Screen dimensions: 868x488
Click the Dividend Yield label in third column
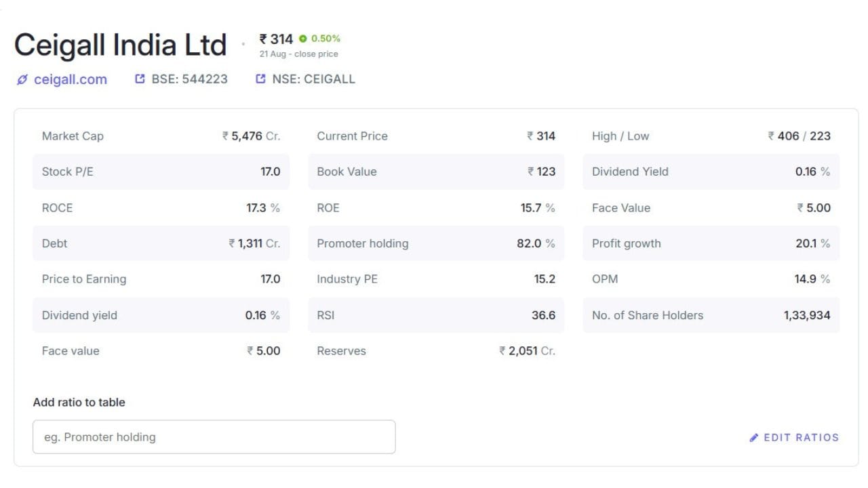pos(630,171)
